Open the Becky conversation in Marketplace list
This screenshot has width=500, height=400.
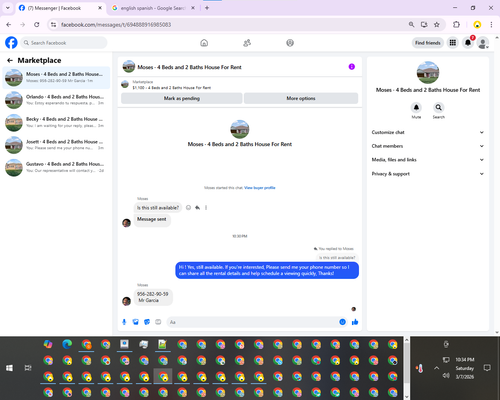(56, 122)
